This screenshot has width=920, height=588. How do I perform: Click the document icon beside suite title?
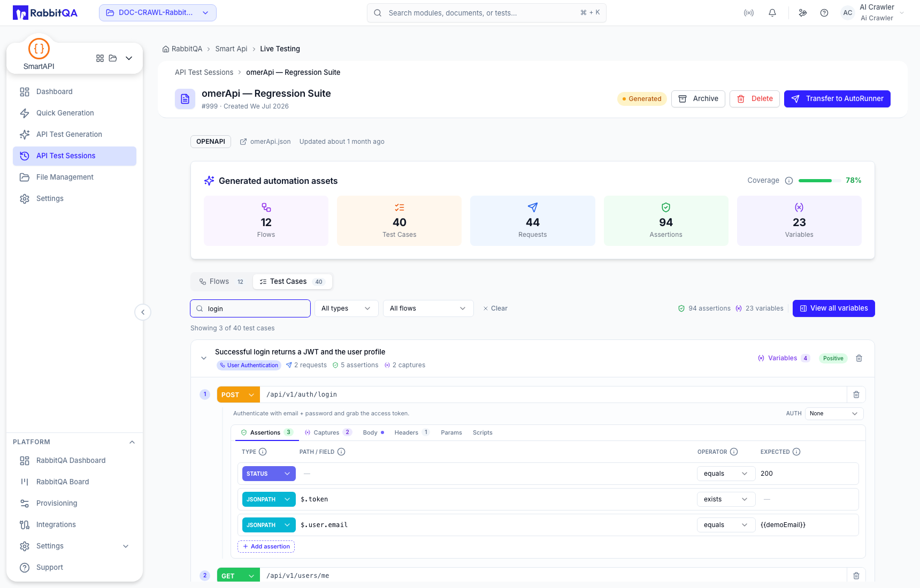(185, 99)
